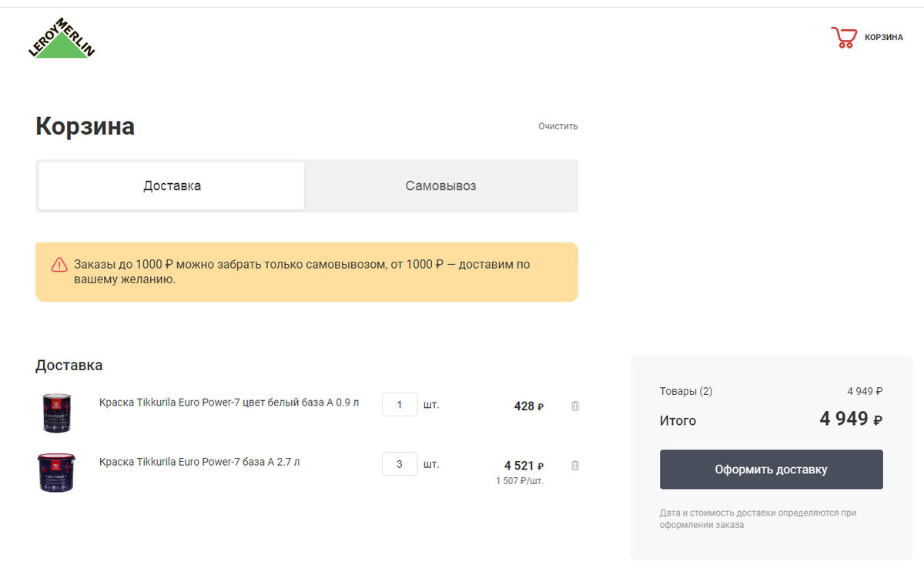Click the Leroy Merlin logo
This screenshot has width=924, height=568.
[x=62, y=38]
